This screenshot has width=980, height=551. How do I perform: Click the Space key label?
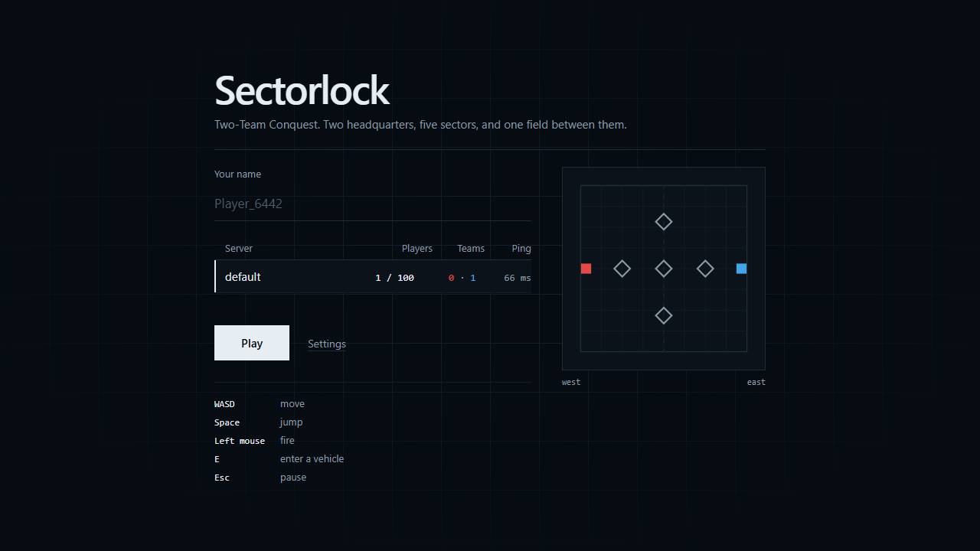point(227,422)
